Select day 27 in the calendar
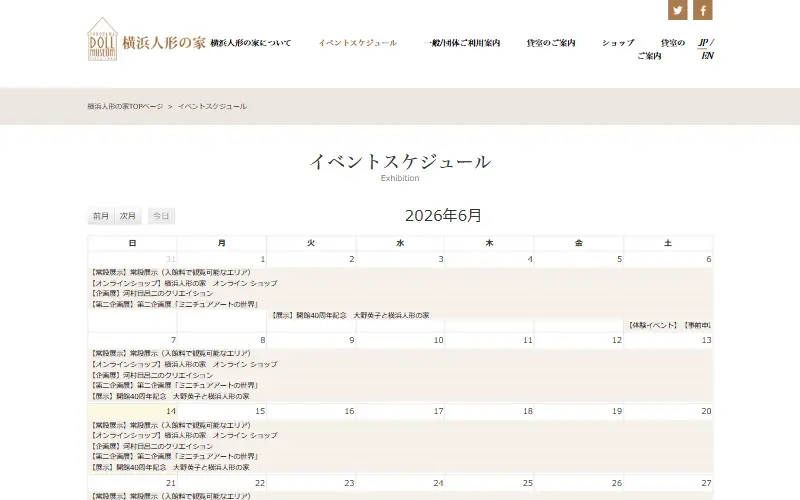This screenshot has height=500, width=800. click(x=706, y=483)
